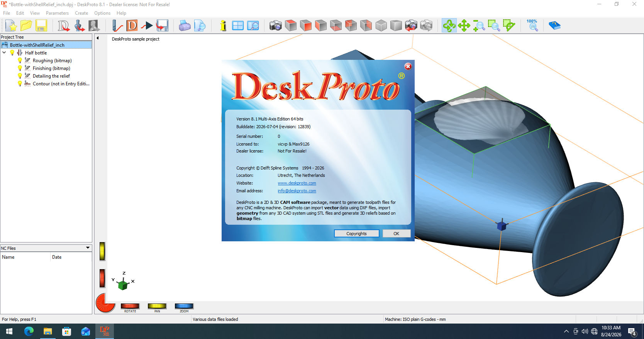Click the load geometry chess-piece icon
This screenshot has width=644, height=339.
[79, 26]
